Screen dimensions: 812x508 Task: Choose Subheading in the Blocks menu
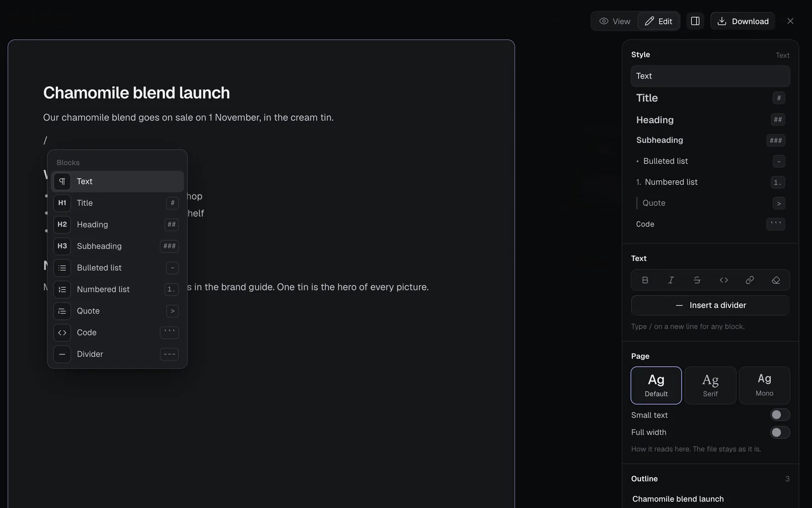tap(117, 246)
